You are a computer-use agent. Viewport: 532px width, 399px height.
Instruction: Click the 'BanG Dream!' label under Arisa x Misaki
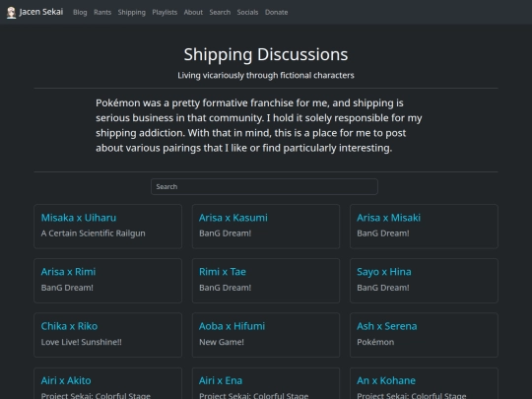[x=383, y=233]
